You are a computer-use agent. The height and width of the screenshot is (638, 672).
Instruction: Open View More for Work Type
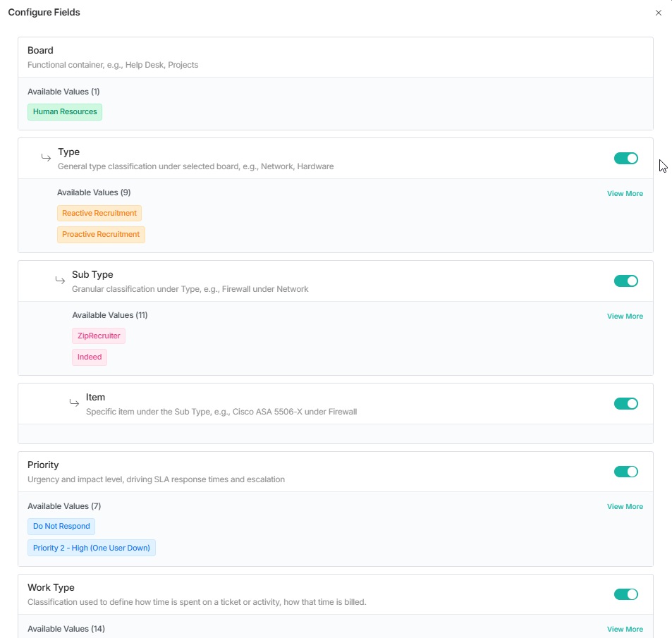click(x=625, y=629)
